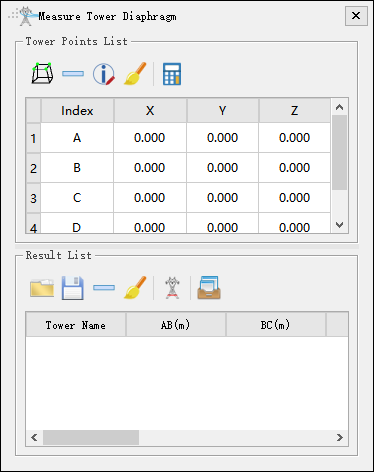374x472 pixels.
Task: Click the points table scroll up arrow
Action: click(x=339, y=107)
